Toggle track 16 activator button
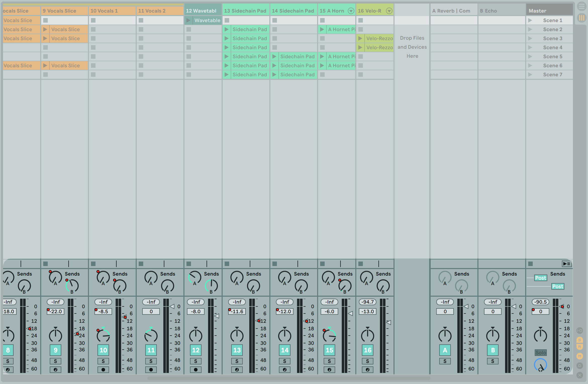The height and width of the screenshot is (384, 588). 368,350
